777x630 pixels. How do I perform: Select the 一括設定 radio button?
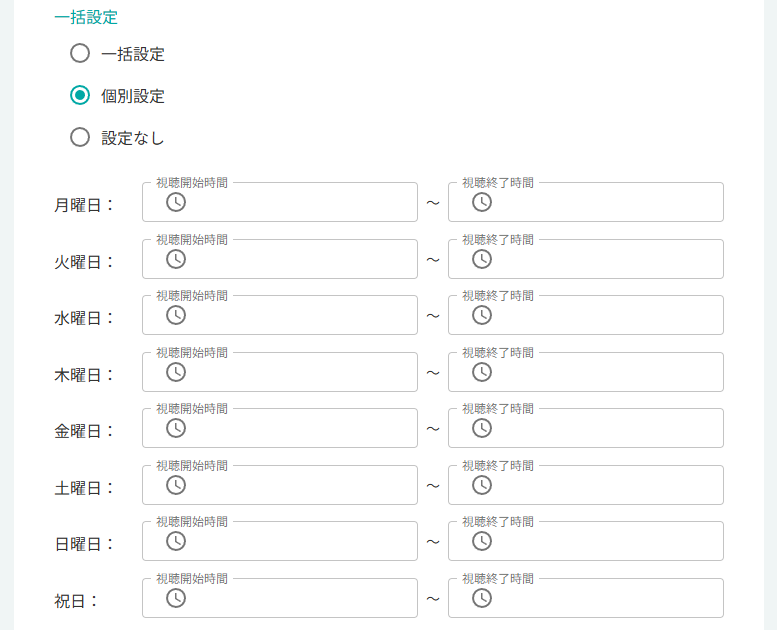coord(80,54)
